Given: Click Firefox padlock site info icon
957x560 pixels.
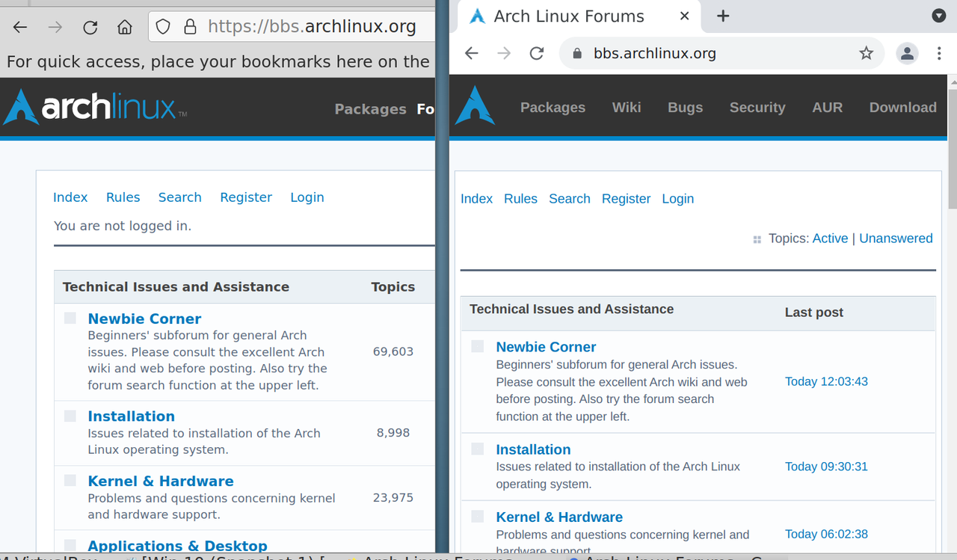Looking at the screenshot, I should pyautogui.click(x=190, y=28).
